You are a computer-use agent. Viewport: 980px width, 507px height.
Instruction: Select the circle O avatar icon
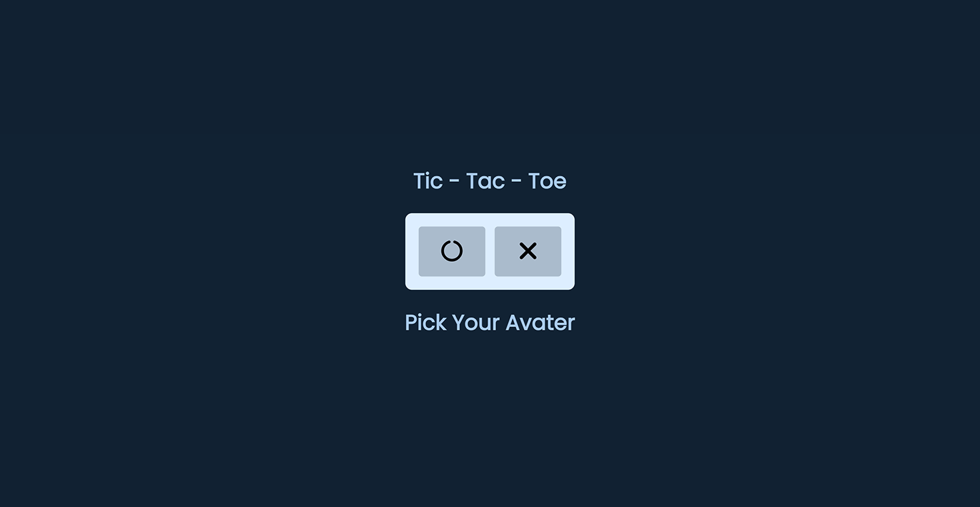(x=452, y=251)
